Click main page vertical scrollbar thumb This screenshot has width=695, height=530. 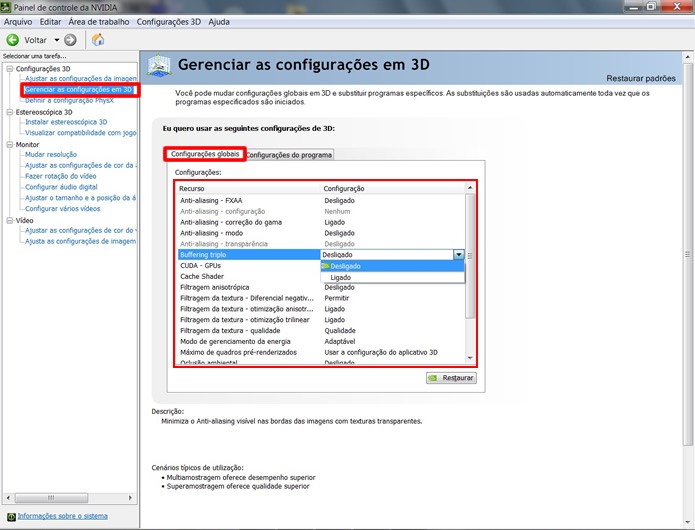(688, 255)
